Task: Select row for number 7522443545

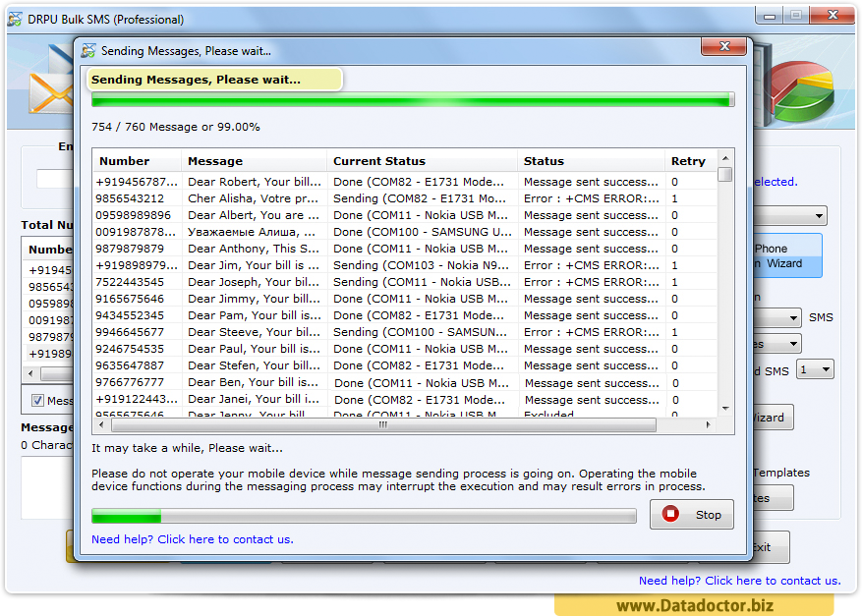Action: pyautogui.click(x=405, y=282)
